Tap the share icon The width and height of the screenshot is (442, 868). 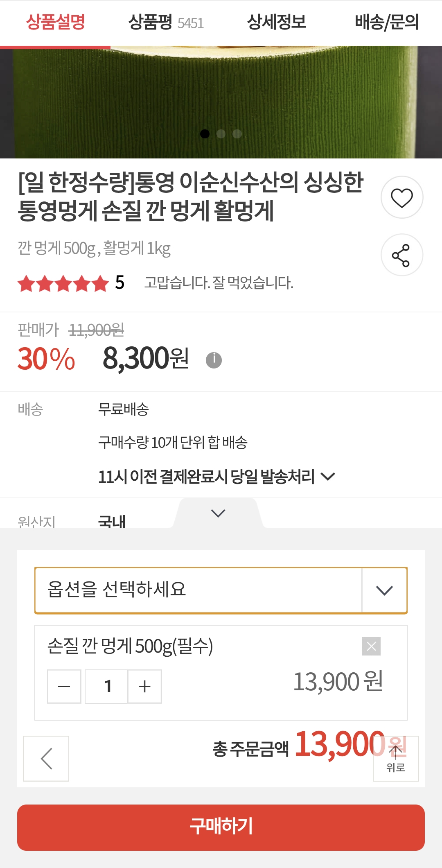click(402, 255)
